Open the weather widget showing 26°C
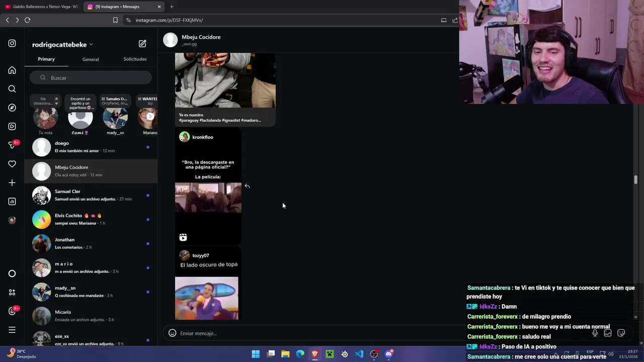Image resolution: width=644 pixels, height=362 pixels. tap(21, 354)
